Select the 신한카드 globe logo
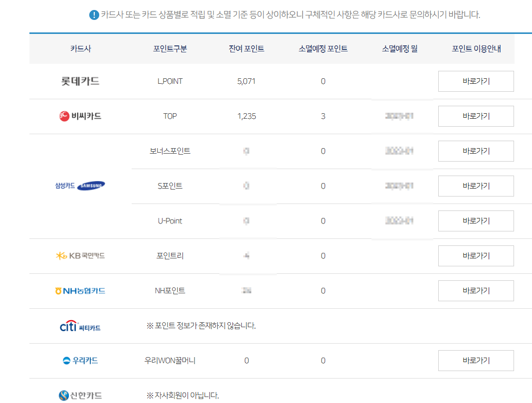532x403 pixels. [x=63, y=395]
